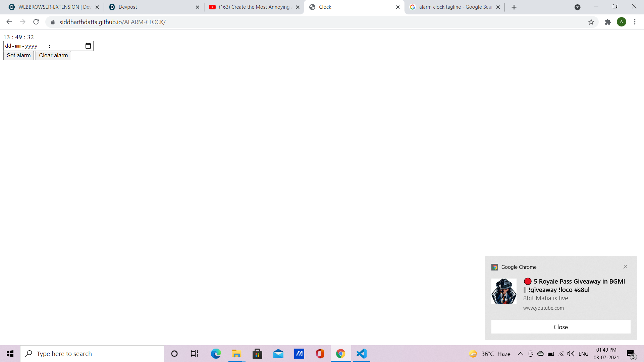Open the calendar picker in date field
This screenshot has width=644, height=362.
click(x=88, y=46)
